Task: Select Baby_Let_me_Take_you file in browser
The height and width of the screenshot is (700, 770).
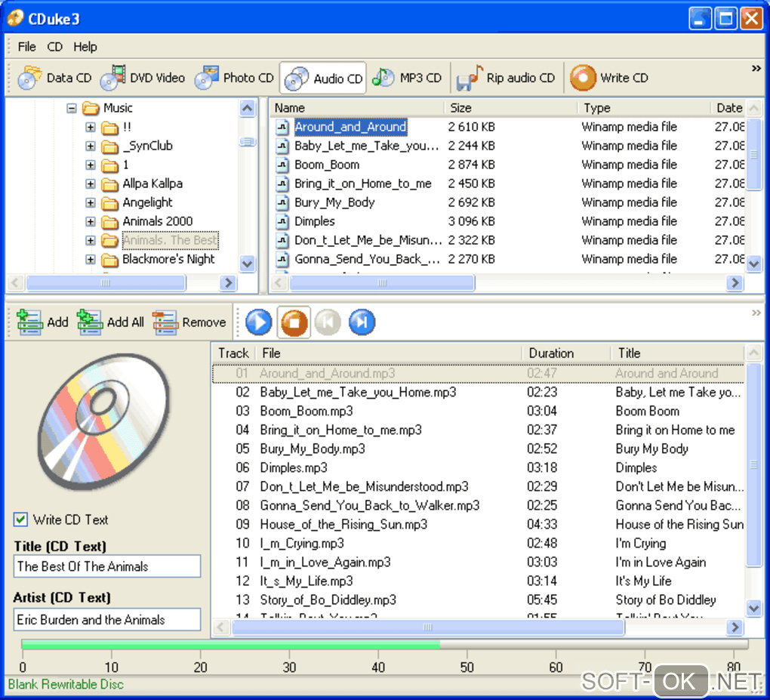Action: click(x=366, y=146)
